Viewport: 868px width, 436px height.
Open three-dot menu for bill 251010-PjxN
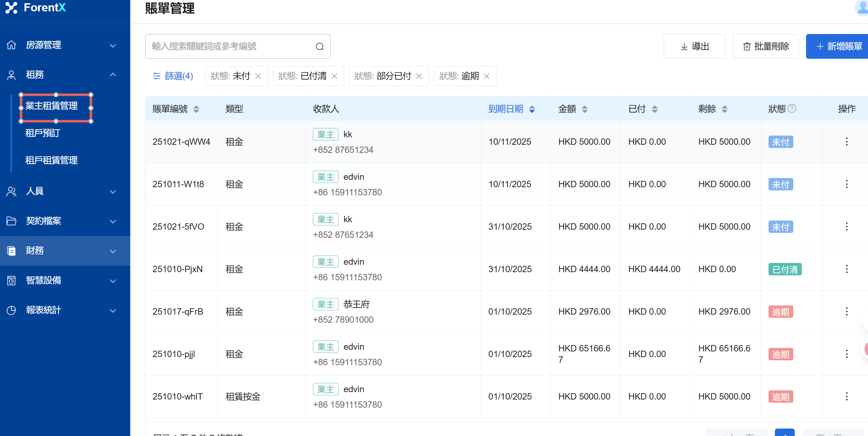pos(846,269)
